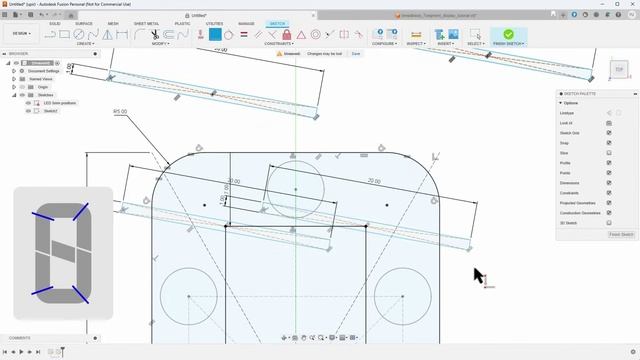
Task: Switch to the Plastic tab
Action: tap(182, 24)
